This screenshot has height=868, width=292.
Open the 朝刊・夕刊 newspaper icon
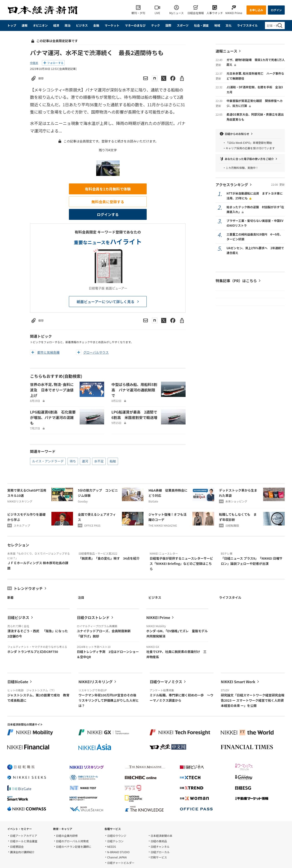point(138,9)
